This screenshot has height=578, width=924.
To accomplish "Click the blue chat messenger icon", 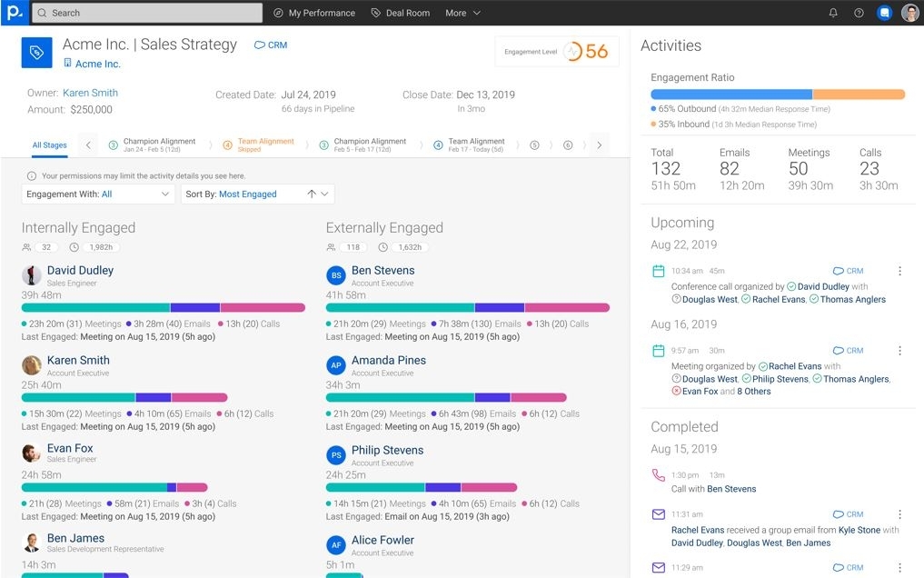I will (x=884, y=13).
